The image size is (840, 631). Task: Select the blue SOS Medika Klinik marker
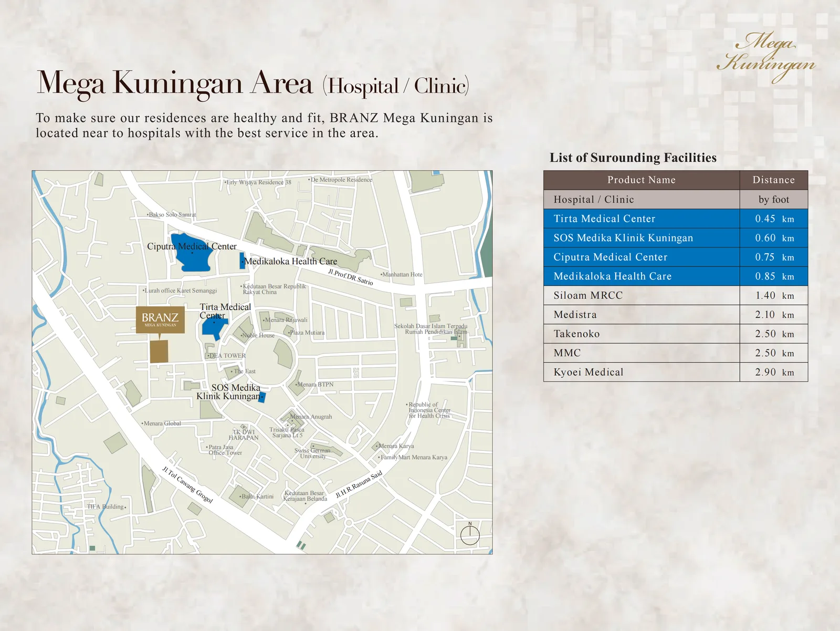pyautogui.click(x=262, y=397)
